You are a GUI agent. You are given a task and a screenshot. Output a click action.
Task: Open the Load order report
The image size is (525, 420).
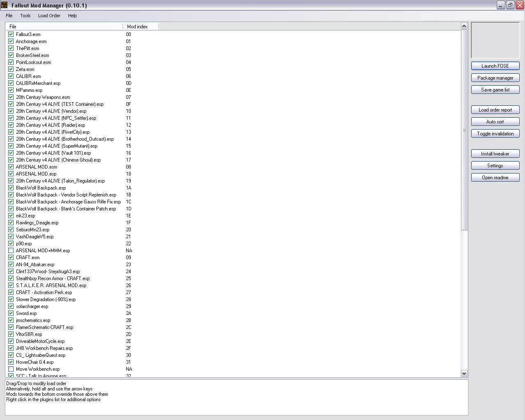click(x=495, y=110)
